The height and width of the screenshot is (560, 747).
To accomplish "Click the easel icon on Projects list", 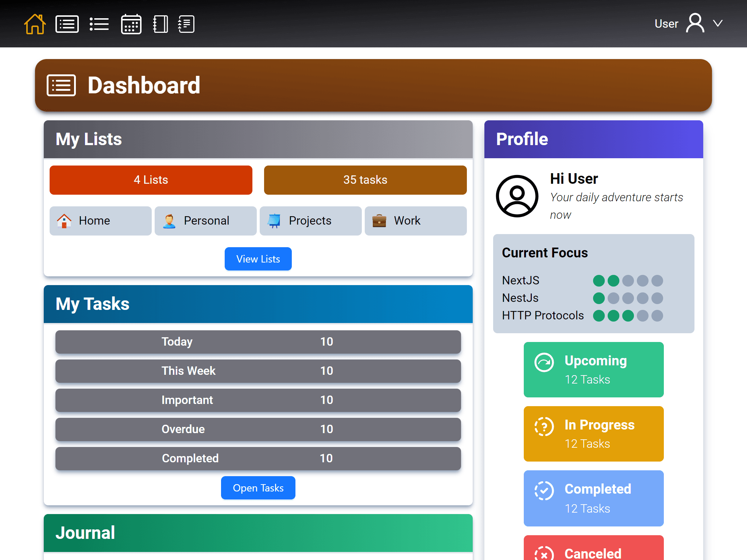I will (x=274, y=221).
